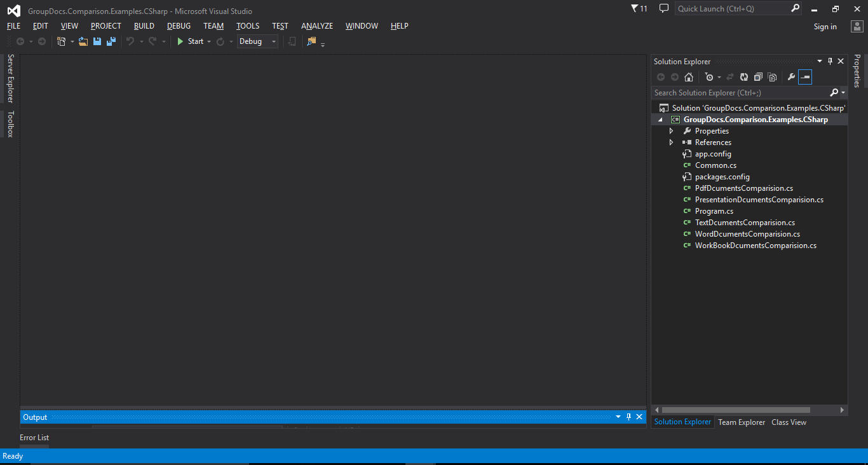Select Common.cs in Solution Explorer

[x=716, y=165]
